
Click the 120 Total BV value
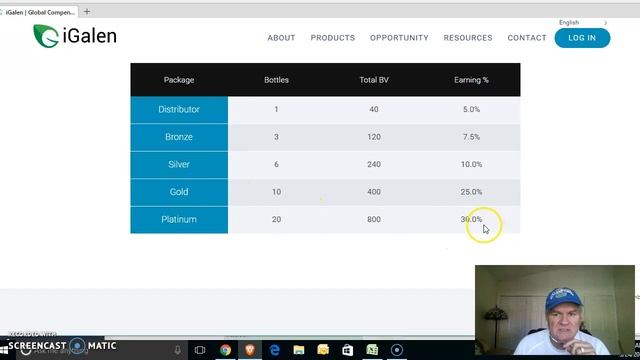pos(374,137)
